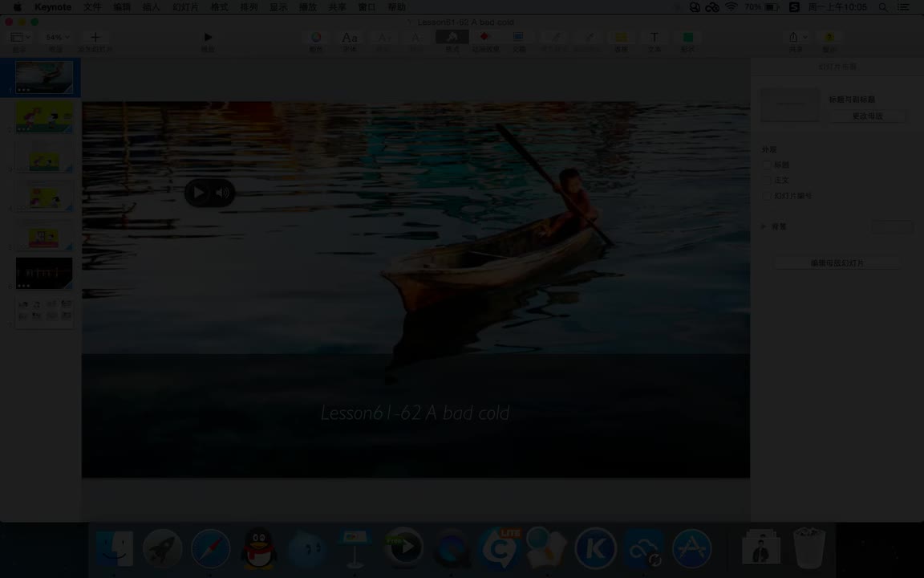The height and width of the screenshot is (578, 924).
Task: Click the blue Document toolbar icon
Action: coord(518,37)
